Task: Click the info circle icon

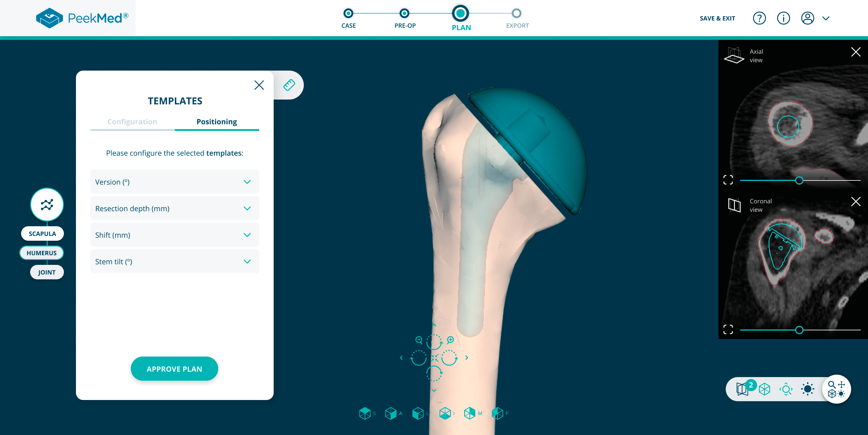Action: (783, 18)
